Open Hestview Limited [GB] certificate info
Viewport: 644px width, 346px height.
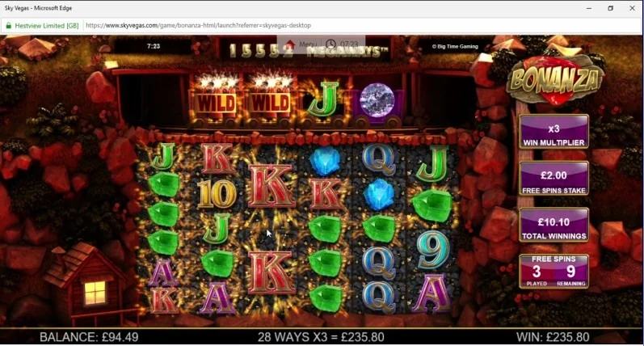[46, 26]
